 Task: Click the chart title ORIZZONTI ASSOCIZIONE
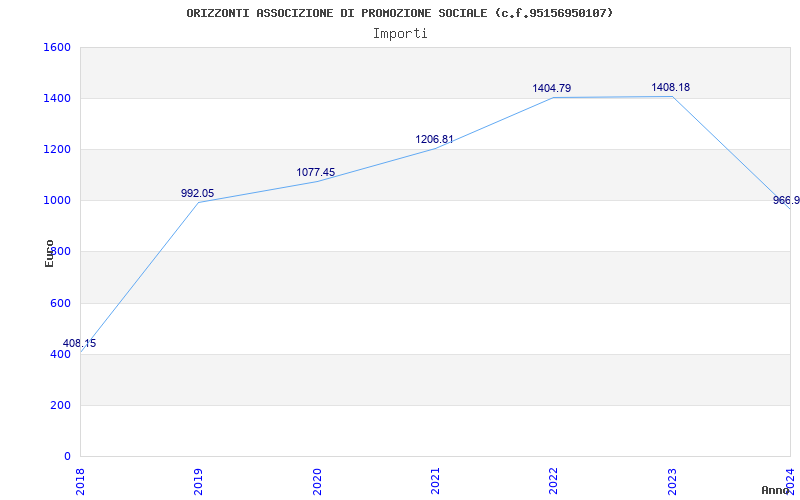tap(399, 13)
